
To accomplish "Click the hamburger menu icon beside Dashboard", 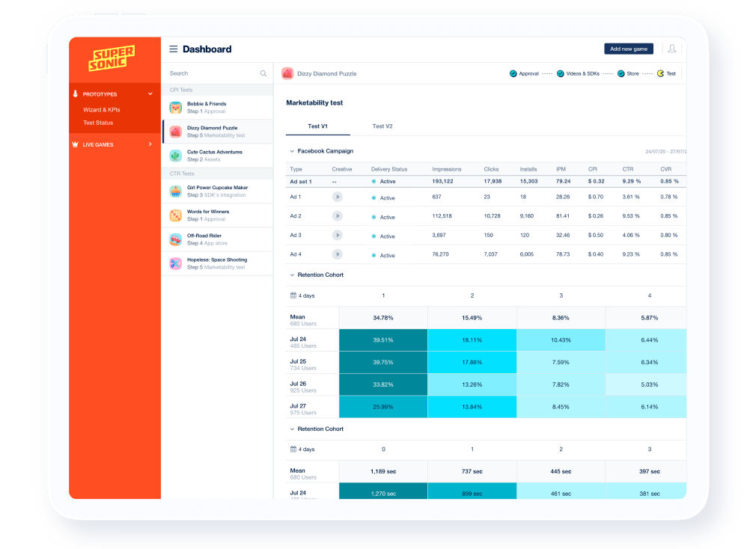I will (x=173, y=49).
